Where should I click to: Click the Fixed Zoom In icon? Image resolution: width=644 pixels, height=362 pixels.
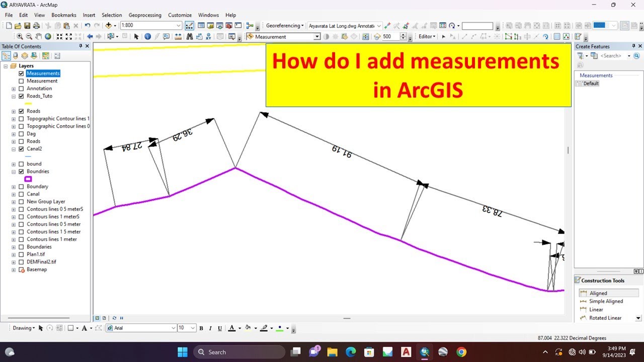coord(60,37)
